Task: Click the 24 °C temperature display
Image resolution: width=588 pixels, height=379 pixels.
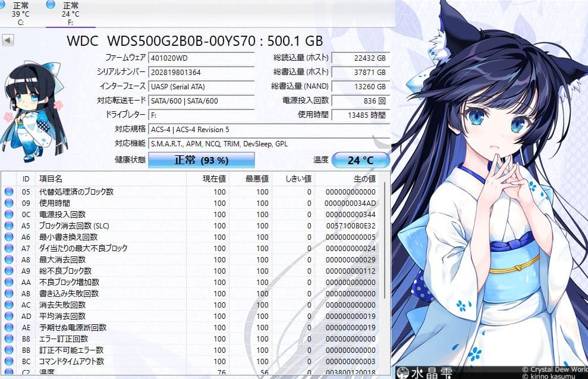Action: tap(360, 159)
